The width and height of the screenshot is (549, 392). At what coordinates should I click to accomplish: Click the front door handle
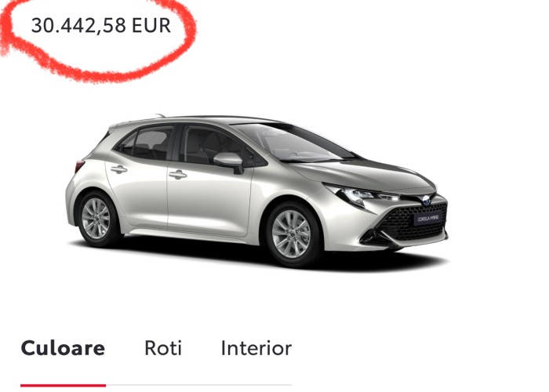[x=178, y=174]
